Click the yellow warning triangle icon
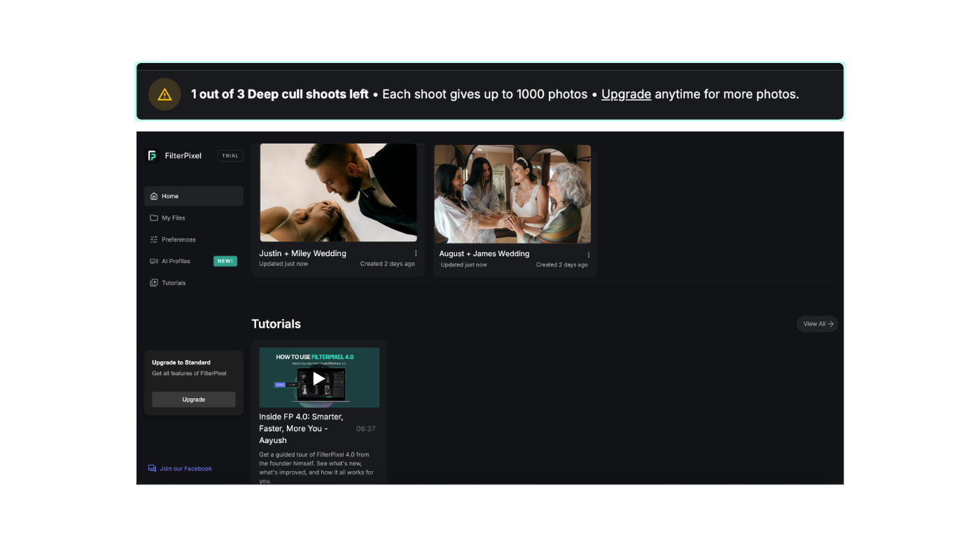This screenshot has width=980, height=560. pyautogui.click(x=164, y=94)
